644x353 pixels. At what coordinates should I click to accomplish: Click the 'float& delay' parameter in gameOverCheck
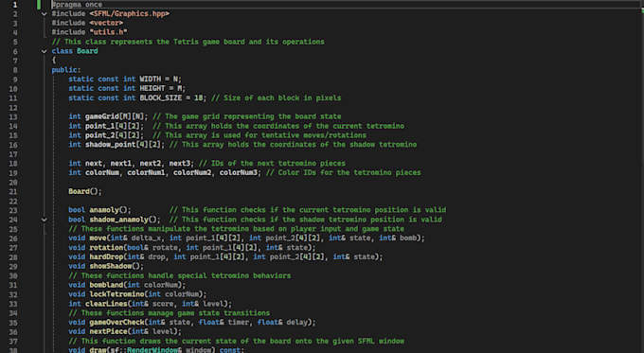282,322
